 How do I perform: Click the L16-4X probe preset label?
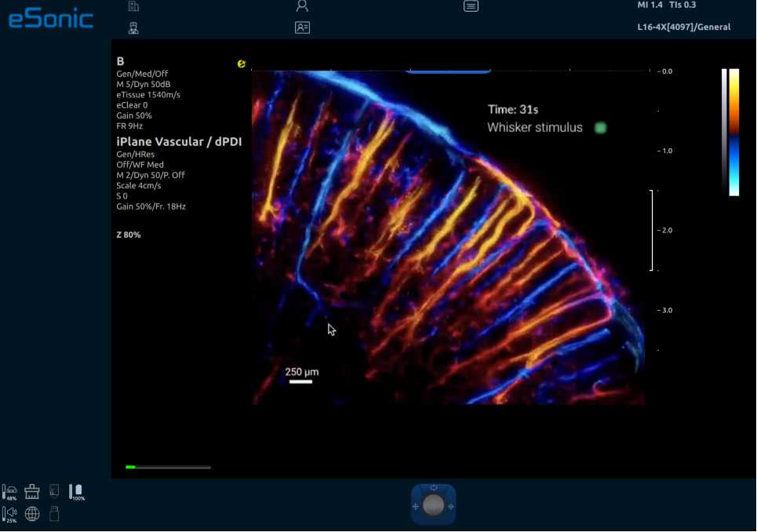click(683, 27)
